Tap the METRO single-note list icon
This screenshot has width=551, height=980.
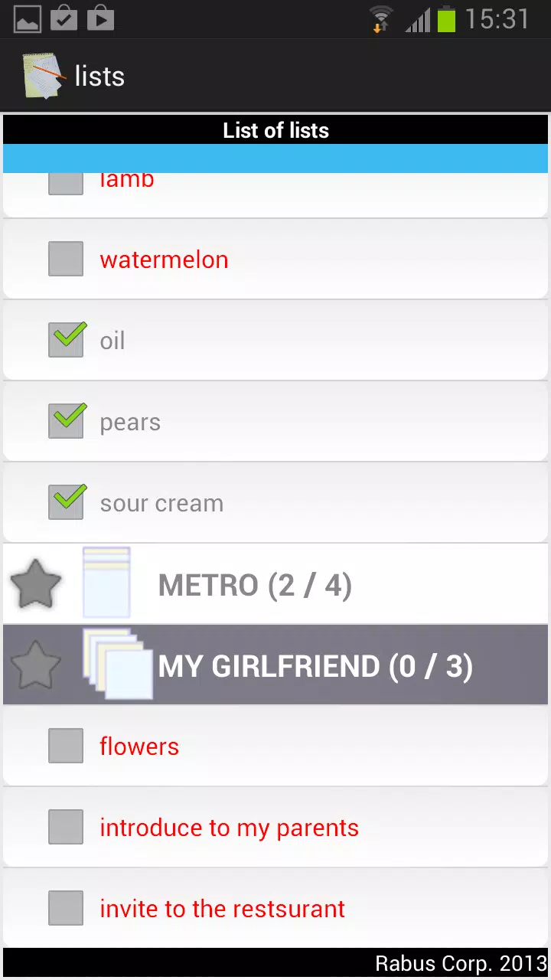coord(106,583)
